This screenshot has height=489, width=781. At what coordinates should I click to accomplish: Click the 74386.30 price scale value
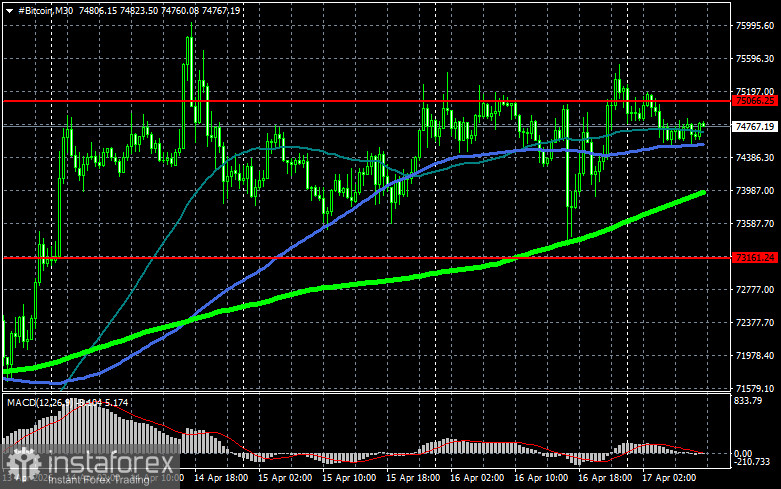[755, 158]
